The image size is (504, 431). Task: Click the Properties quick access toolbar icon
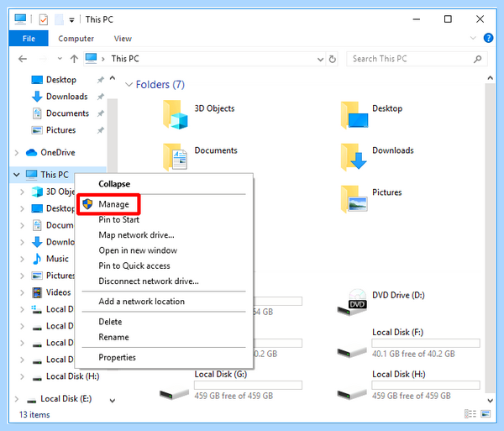(x=43, y=19)
